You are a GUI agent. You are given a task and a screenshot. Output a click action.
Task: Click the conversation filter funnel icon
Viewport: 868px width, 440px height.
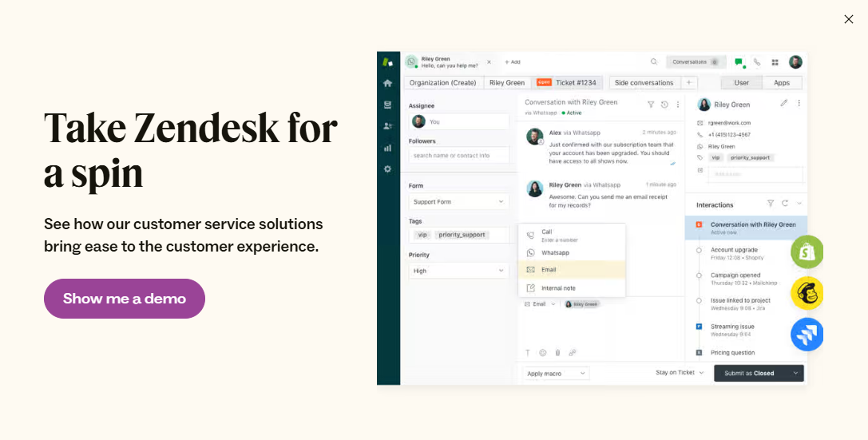(x=651, y=104)
